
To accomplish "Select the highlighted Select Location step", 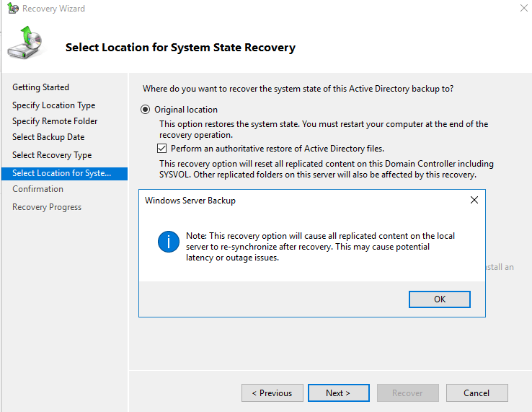I will [x=62, y=173].
